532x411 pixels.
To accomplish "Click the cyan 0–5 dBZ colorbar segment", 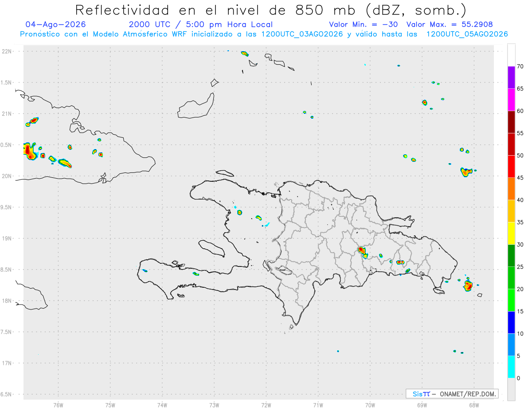I will point(511,367).
